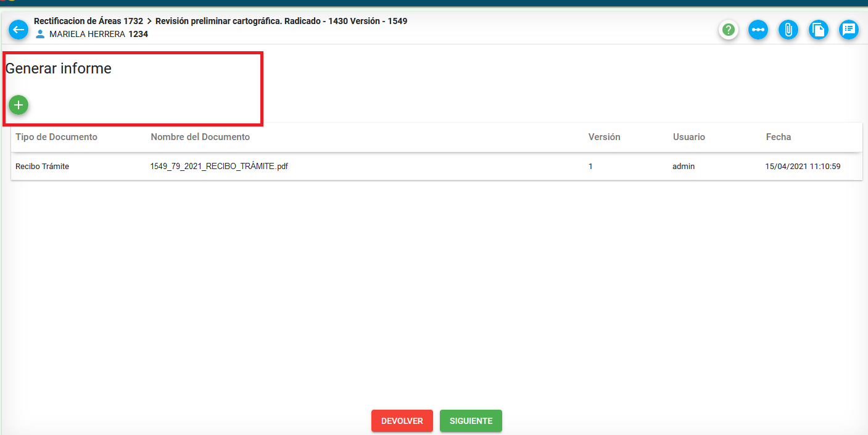Viewport: 868px width, 435px height.
Task: Open the documents copy icon
Action: [818, 30]
